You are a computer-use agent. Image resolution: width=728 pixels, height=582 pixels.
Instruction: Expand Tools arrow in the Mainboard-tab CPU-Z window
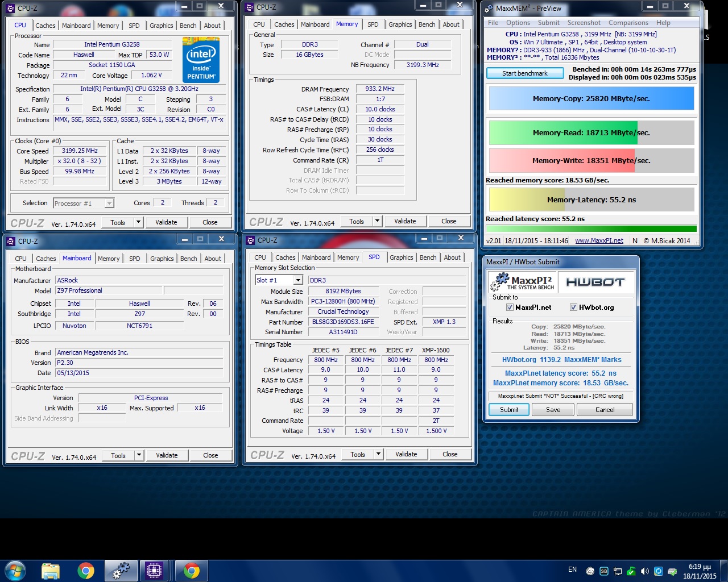click(x=139, y=455)
